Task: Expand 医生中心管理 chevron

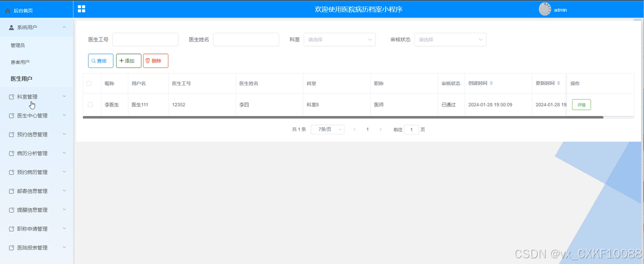Action: click(x=64, y=115)
